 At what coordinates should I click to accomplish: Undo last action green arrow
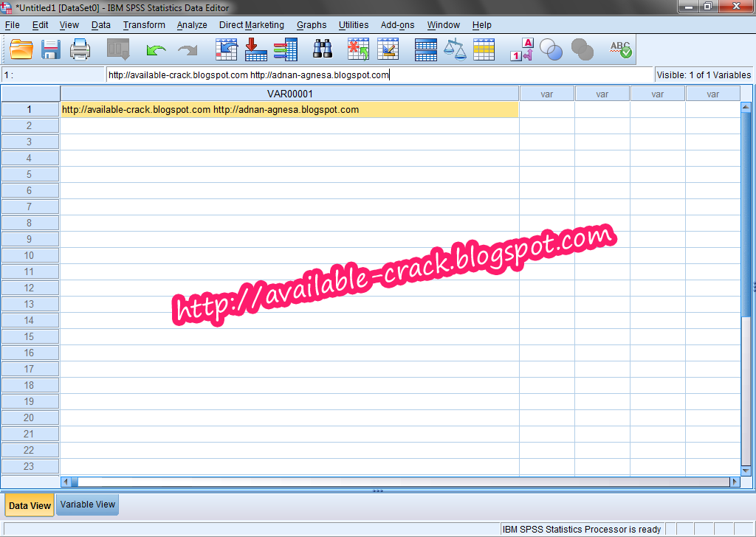click(157, 49)
